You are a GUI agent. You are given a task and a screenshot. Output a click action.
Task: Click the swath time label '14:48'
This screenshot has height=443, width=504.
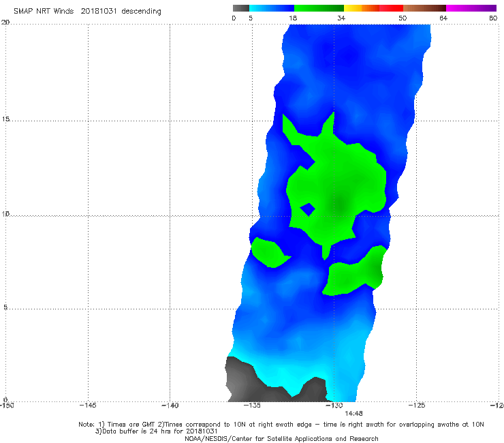[353, 414]
